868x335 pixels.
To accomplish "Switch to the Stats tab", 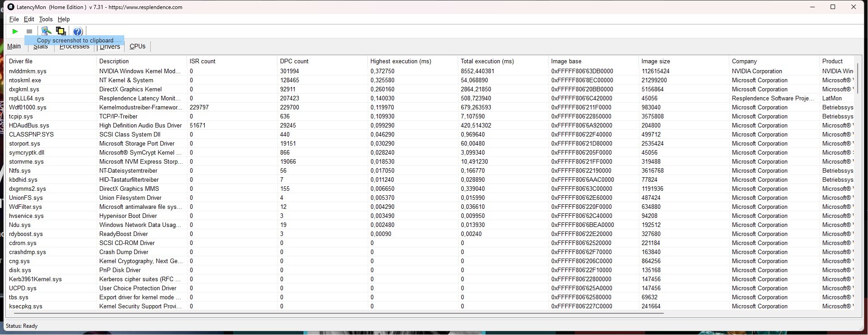I will pos(41,47).
